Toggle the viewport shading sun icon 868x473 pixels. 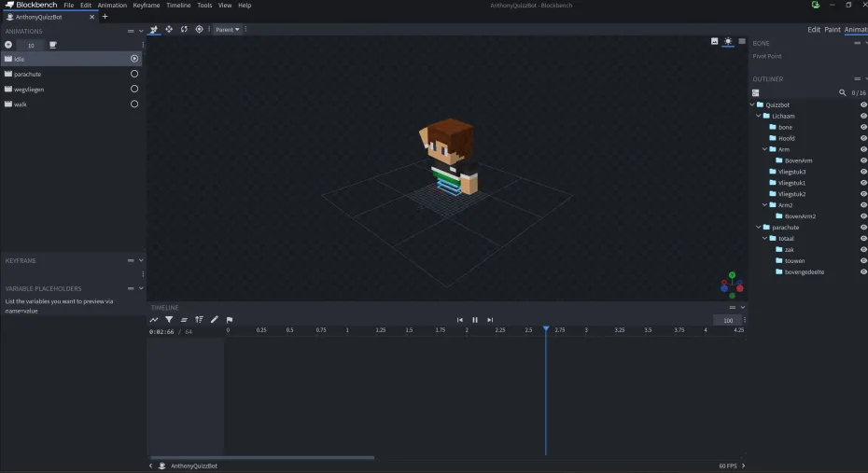728,41
